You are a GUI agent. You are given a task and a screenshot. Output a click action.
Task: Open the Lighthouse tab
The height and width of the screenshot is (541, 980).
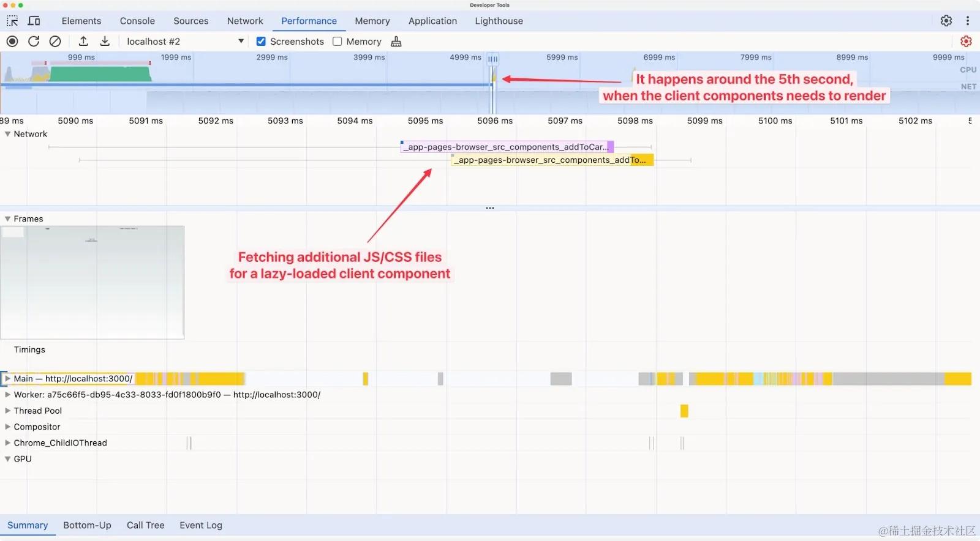pos(499,21)
